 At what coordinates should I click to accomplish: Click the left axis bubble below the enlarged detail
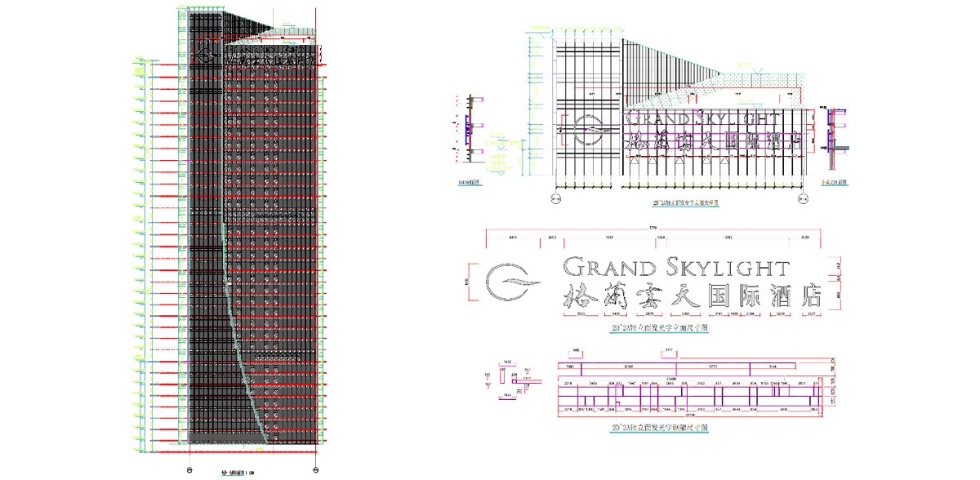(555, 197)
